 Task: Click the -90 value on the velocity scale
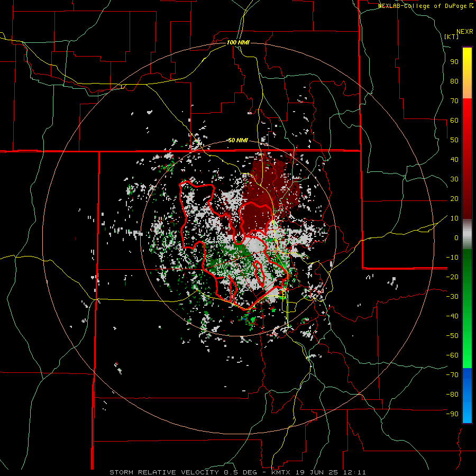(x=452, y=414)
